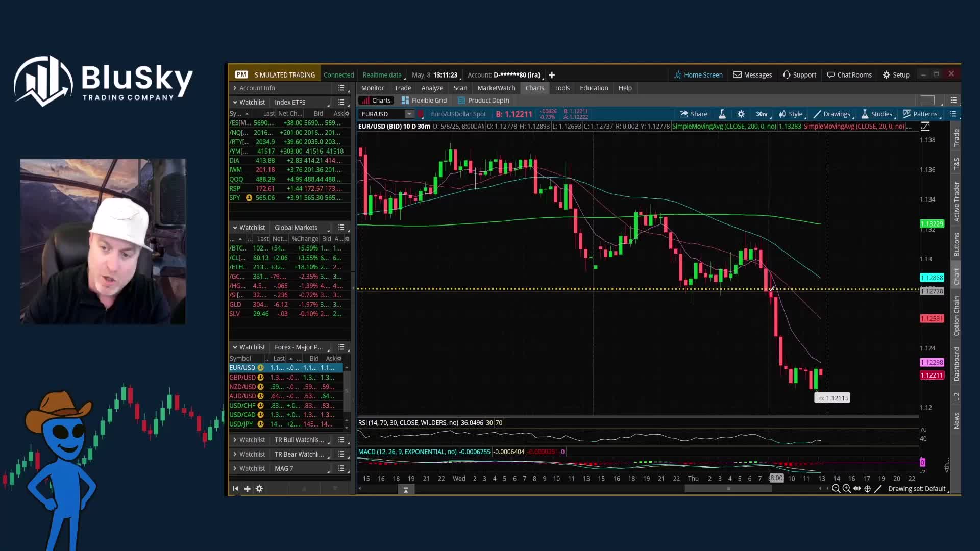Screen dimensions: 980x551
Task: Open the Analyze menu tab
Action: (432, 88)
